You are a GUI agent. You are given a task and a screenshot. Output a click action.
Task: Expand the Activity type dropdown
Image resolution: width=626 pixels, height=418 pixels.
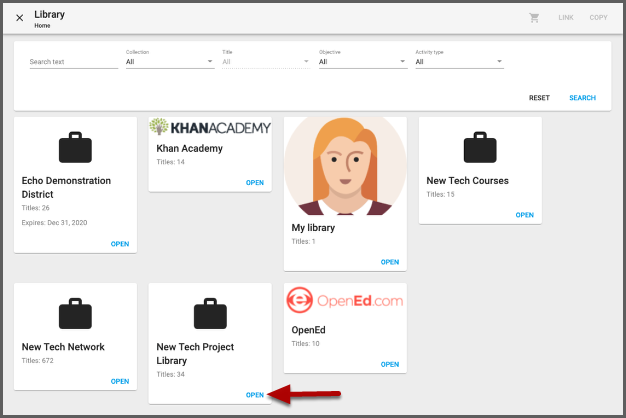pyautogui.click(x=459, y=62)
